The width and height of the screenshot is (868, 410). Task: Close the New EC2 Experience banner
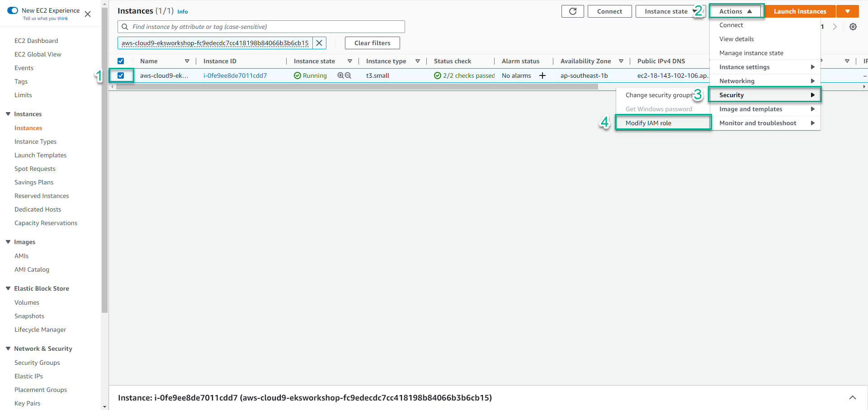coord(88,14)
